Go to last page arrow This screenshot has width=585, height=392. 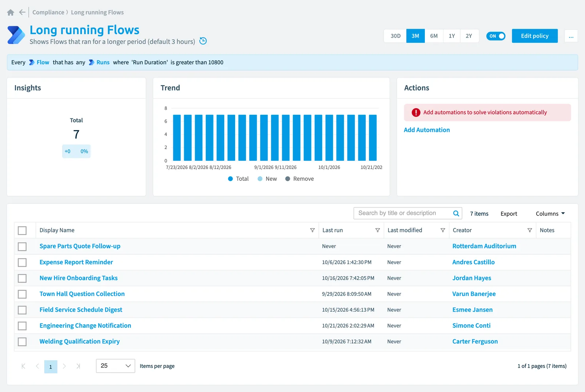point(78,366)
